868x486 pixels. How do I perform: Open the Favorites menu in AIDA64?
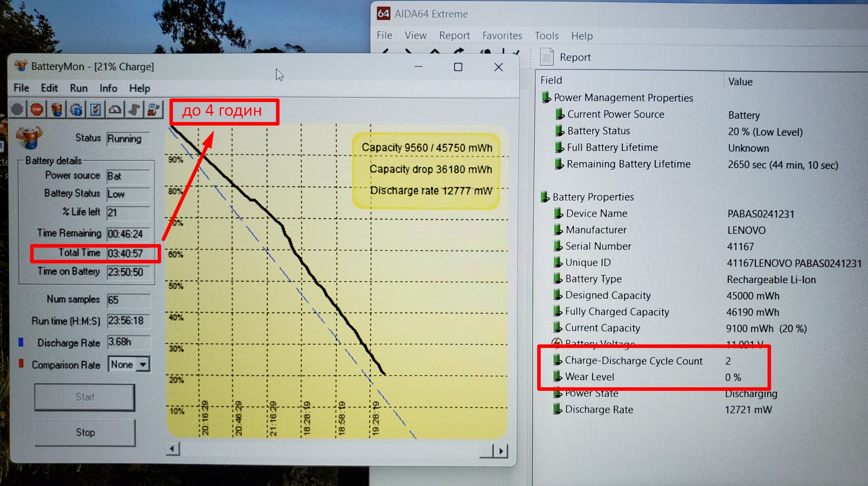tap(502, 36)
